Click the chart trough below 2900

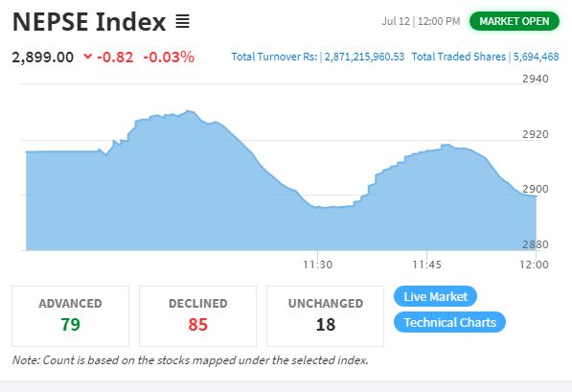point(326,207)
